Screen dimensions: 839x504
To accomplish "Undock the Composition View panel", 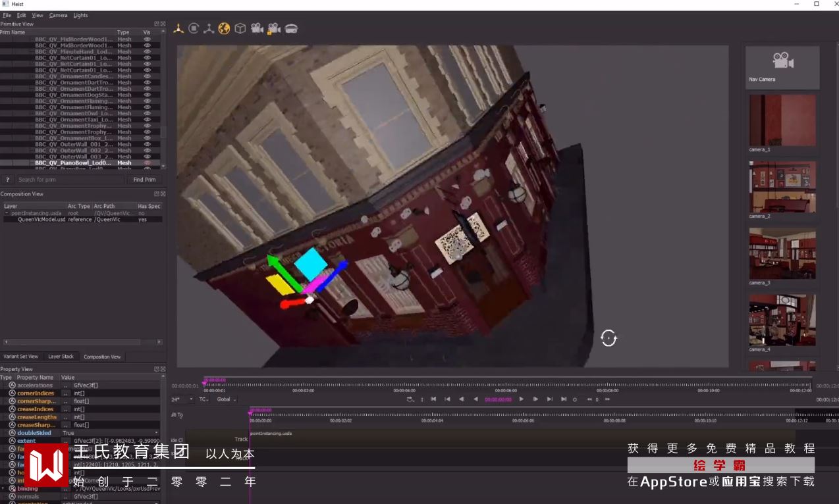I will tap(157, 194).
